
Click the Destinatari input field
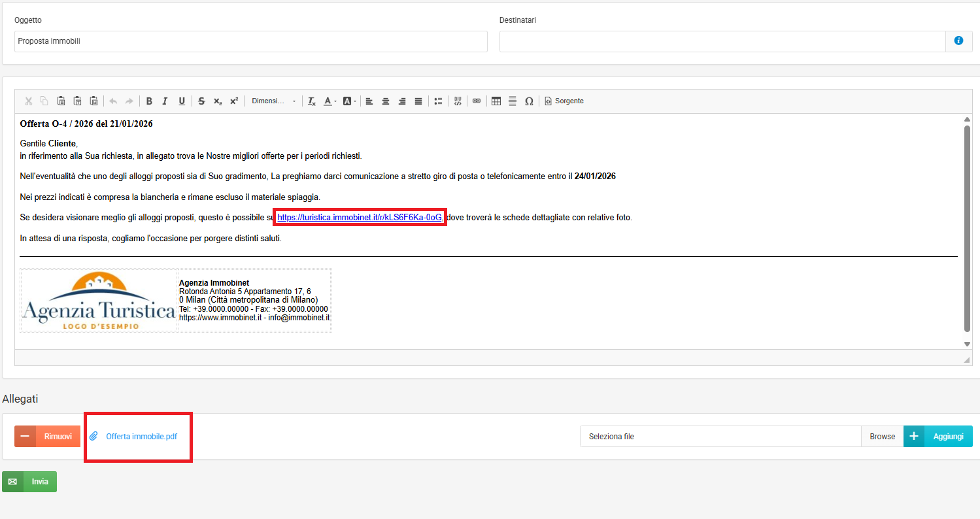click(x=722, y=41)
